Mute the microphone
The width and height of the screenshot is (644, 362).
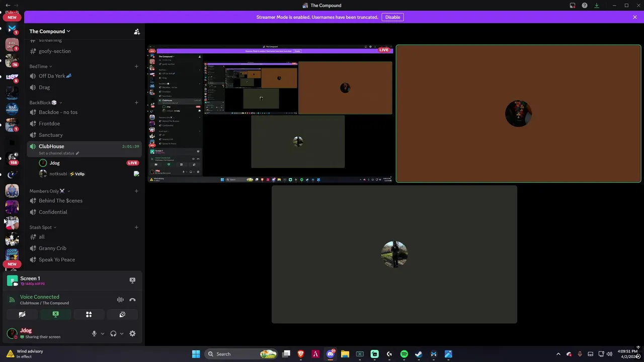tap(94, 333)
